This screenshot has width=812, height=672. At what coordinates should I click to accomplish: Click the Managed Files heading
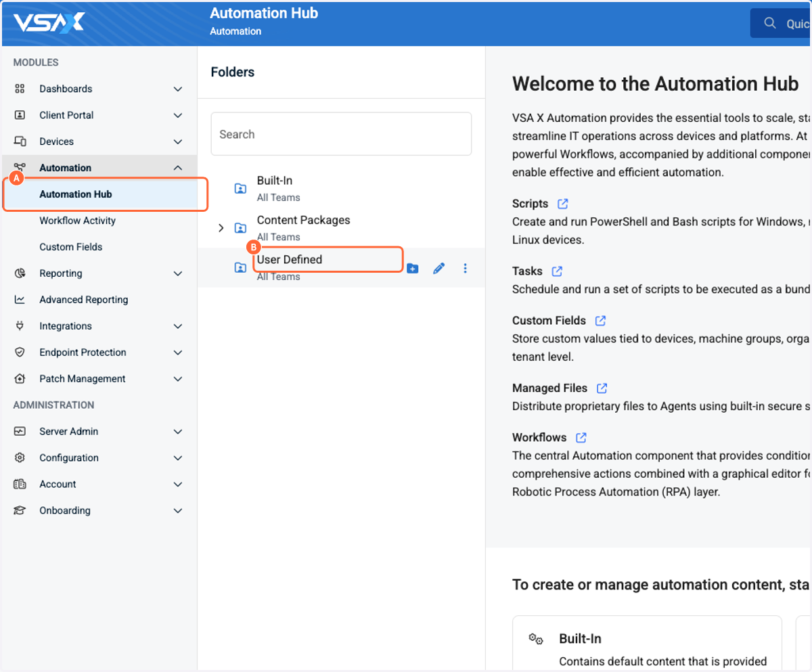pyautogui.click(x=550, y=388)
